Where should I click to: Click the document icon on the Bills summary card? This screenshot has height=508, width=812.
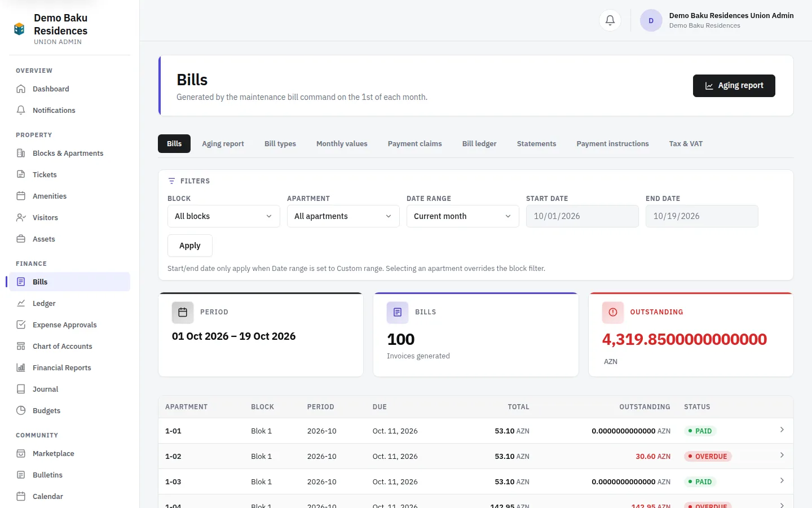pos(398,312)
